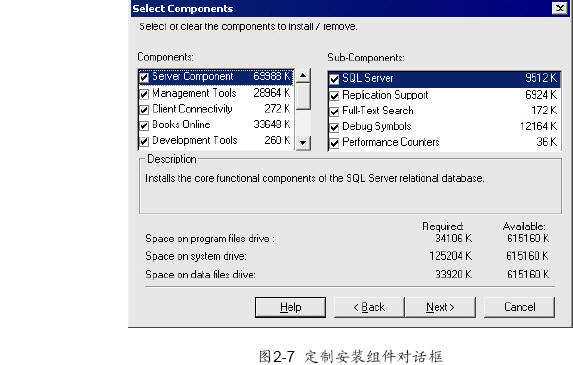The width and height of the screenshot is (573, 365).
Task: Click the 125204 K required space value
Action: tap(451, 256)
